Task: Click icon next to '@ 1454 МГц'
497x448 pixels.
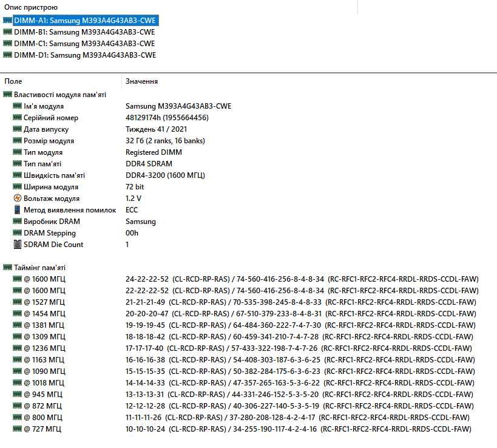Action: coord(17,313)
